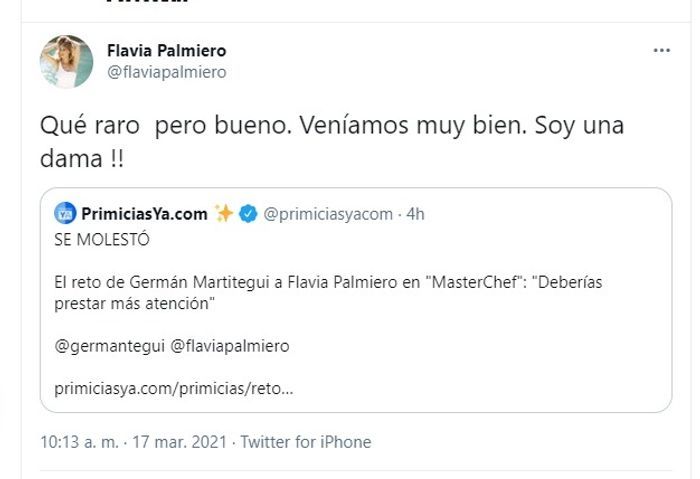Open the Twitter for iPhone source link

[306, 441]
